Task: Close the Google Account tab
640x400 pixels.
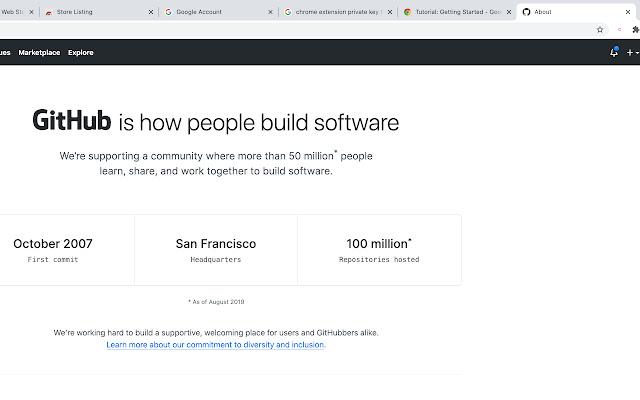Action: coord(270,12)
